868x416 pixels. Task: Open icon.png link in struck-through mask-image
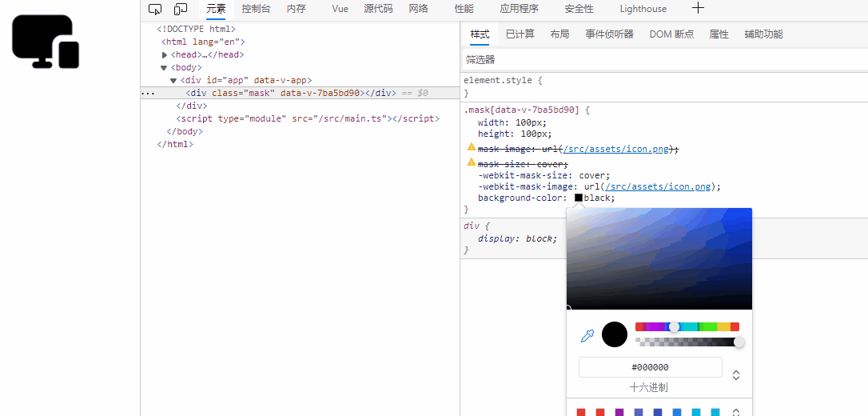click(x=615, y=150)
